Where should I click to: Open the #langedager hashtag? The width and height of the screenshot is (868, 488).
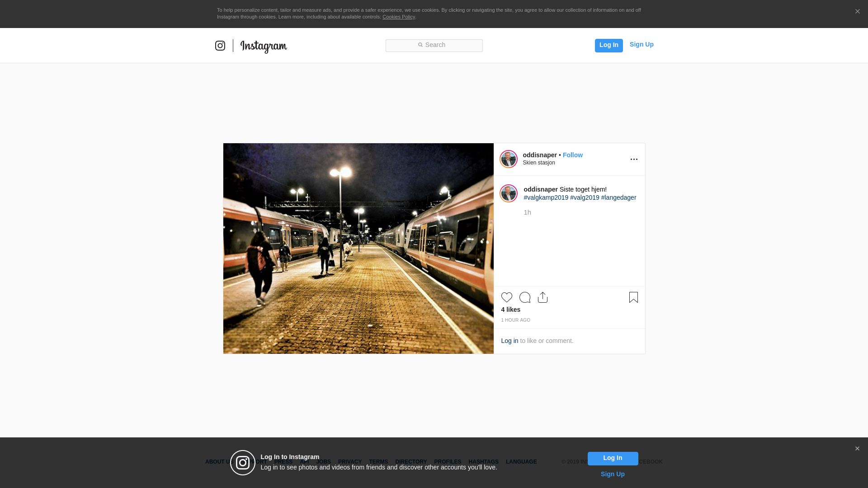[618, 197]
